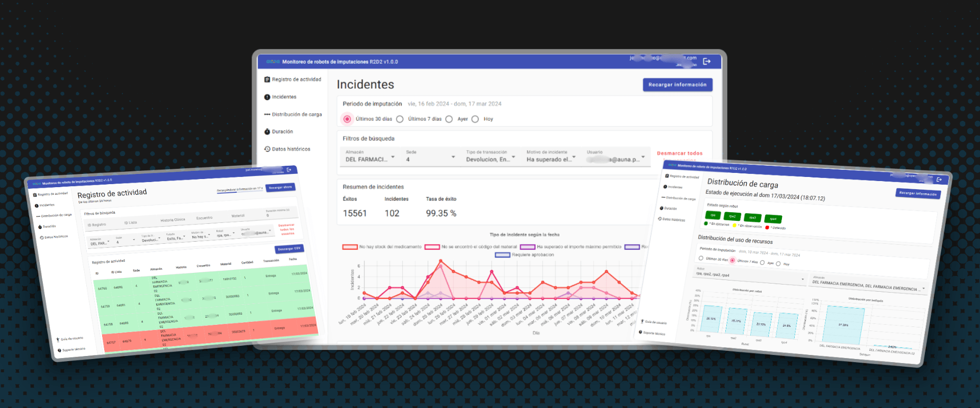Open Estado dropdown in Registro de actividad window

176,237
